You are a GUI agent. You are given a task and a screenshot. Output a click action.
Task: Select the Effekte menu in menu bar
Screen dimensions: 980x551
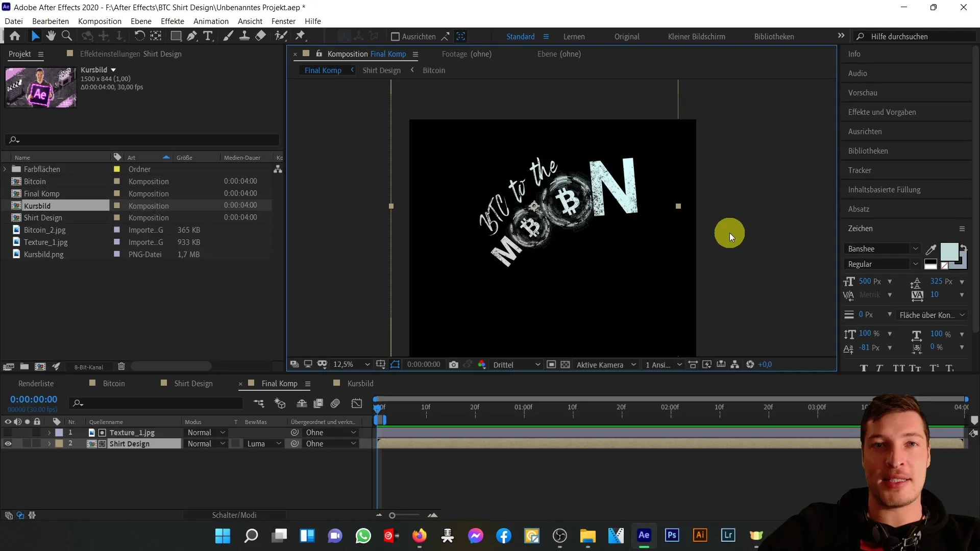pos(173,21)
